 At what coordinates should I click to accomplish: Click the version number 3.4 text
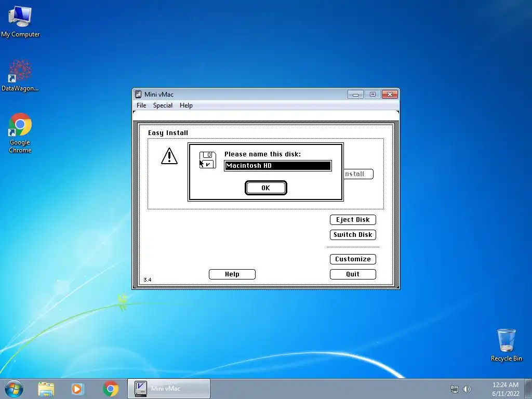[148, 280]
